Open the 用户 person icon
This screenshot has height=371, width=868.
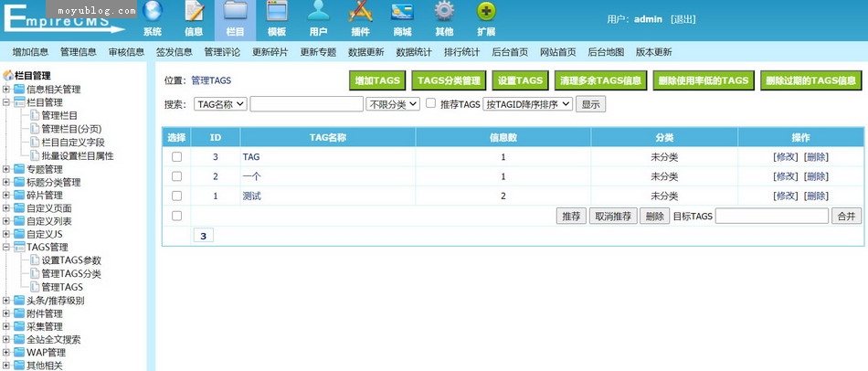(x=318, y=11)
